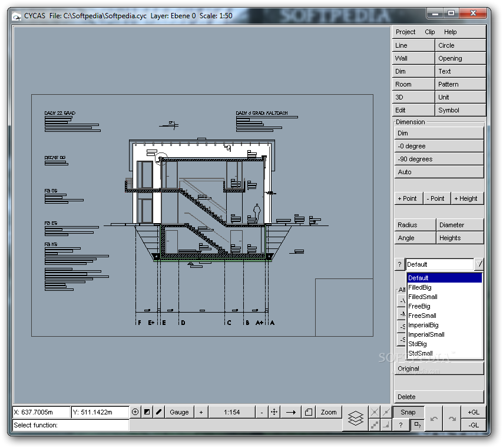The image size is (503, 448).
Task: Select the Opening function
Action: point(461,58)
